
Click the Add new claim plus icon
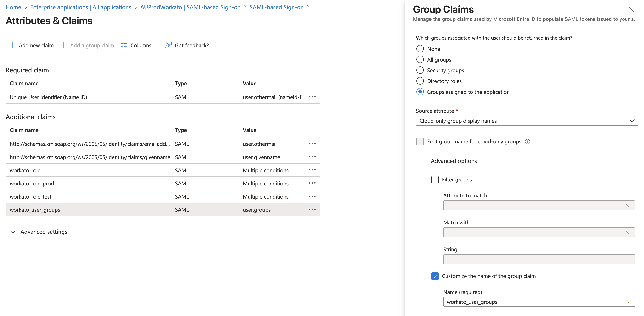coord(12,45)
